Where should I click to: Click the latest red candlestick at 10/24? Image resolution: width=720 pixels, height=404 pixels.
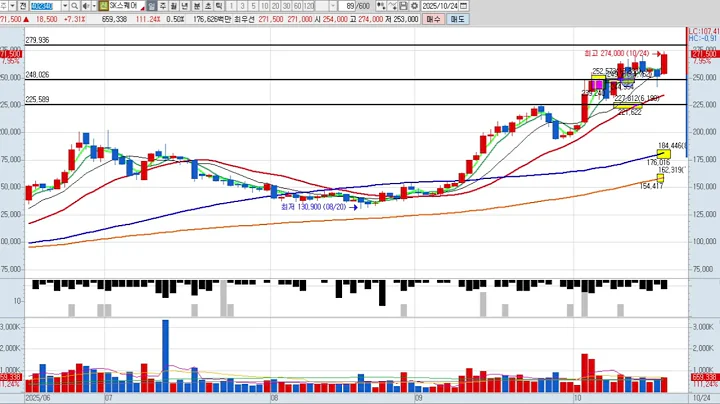664,64
